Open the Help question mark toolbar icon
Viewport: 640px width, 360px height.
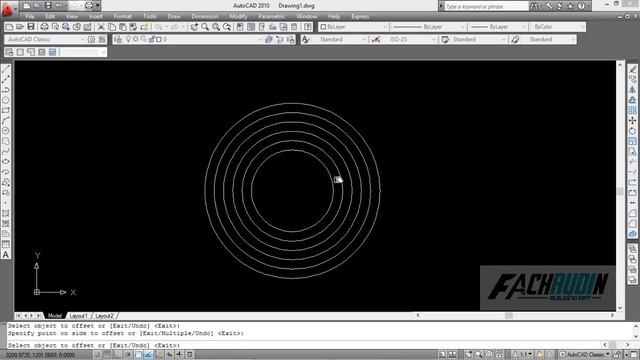click(308, 27)
